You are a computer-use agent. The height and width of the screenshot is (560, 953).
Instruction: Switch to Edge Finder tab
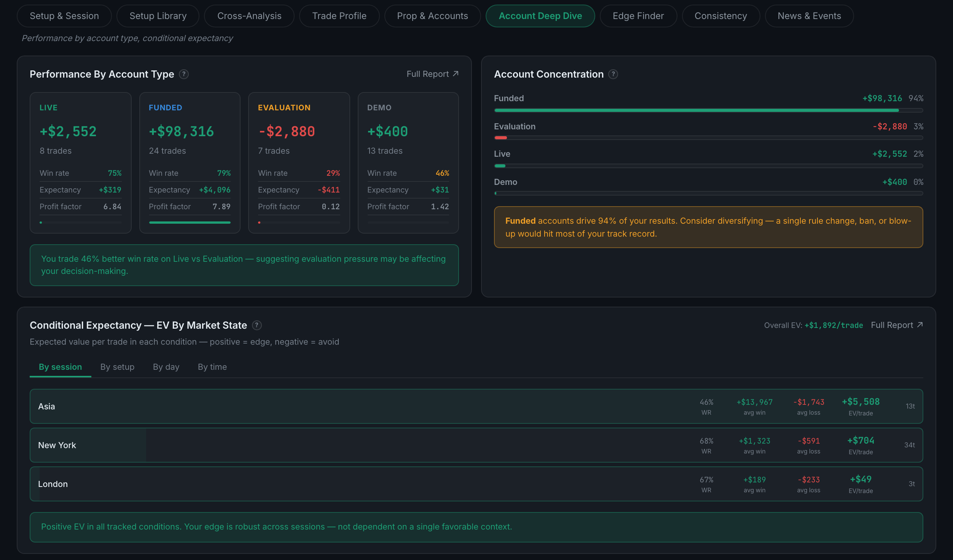pos(638,16)
